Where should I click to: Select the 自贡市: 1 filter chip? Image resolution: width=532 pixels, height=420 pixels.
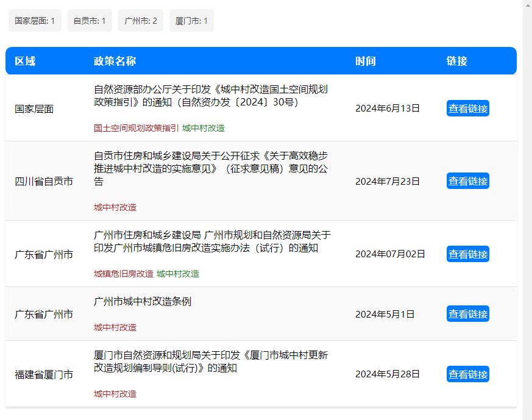pos(90,21)
